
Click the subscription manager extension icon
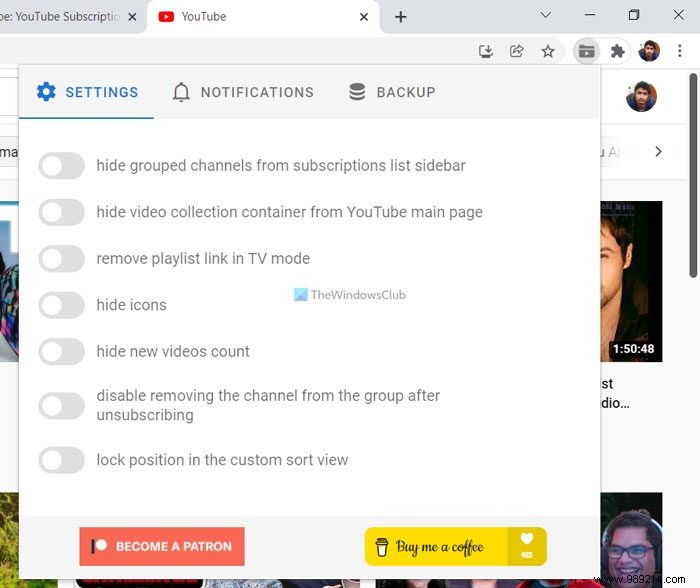pos(586,51)
